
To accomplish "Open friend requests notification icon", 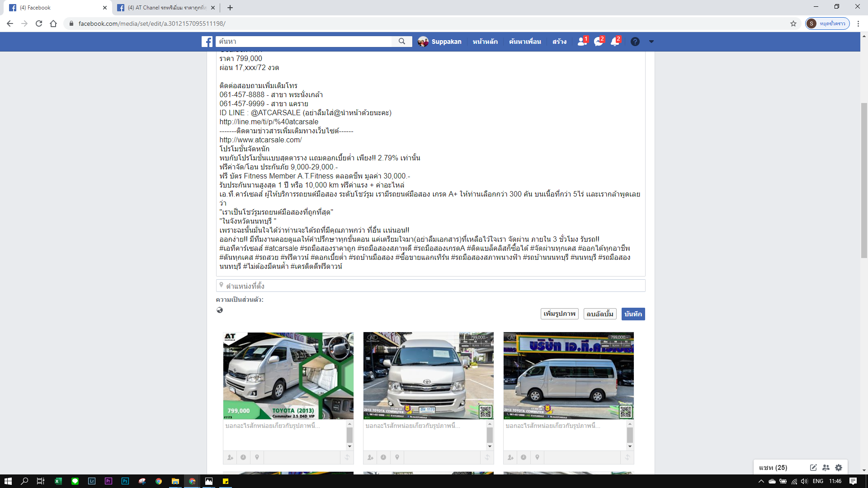I will [582, 42].
